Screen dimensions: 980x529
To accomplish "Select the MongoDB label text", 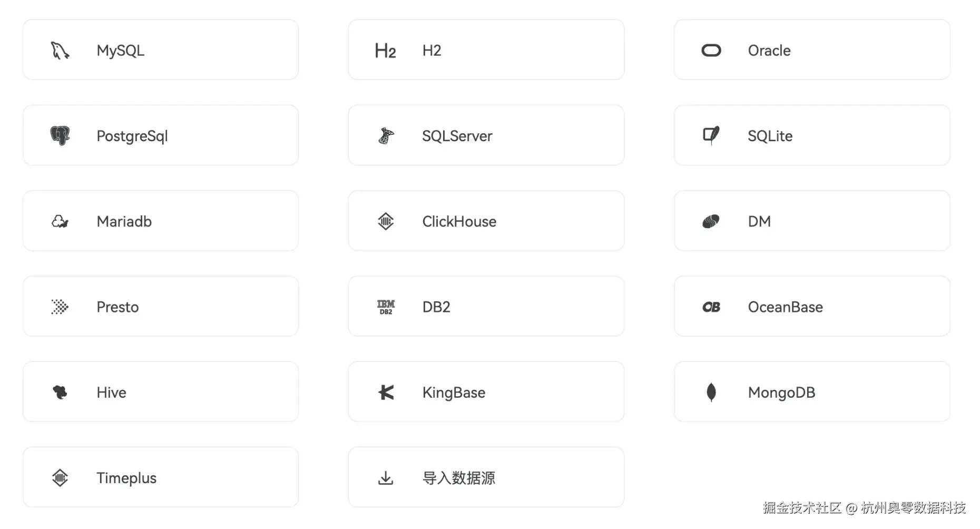I will [782, 393].
